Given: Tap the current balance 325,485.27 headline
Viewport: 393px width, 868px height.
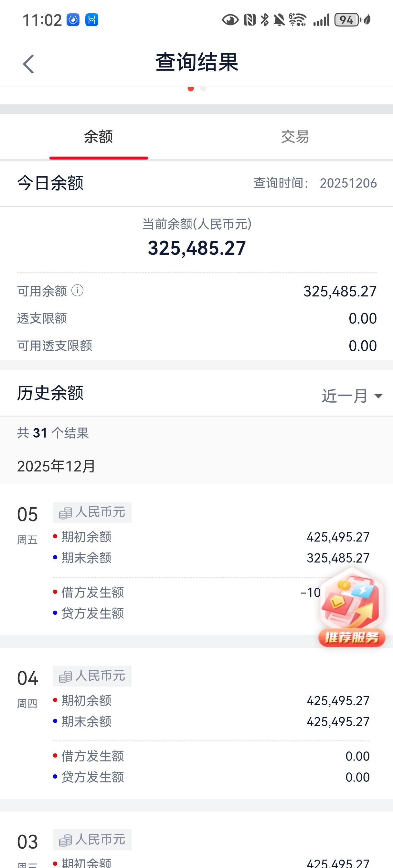Looking at the screenshot, I should point(197,248).
